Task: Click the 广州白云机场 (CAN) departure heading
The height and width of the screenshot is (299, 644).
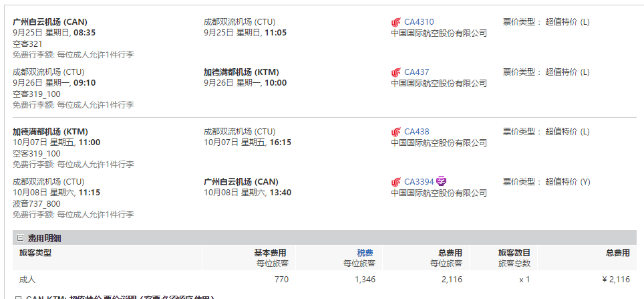Action: tap(50, 22)
